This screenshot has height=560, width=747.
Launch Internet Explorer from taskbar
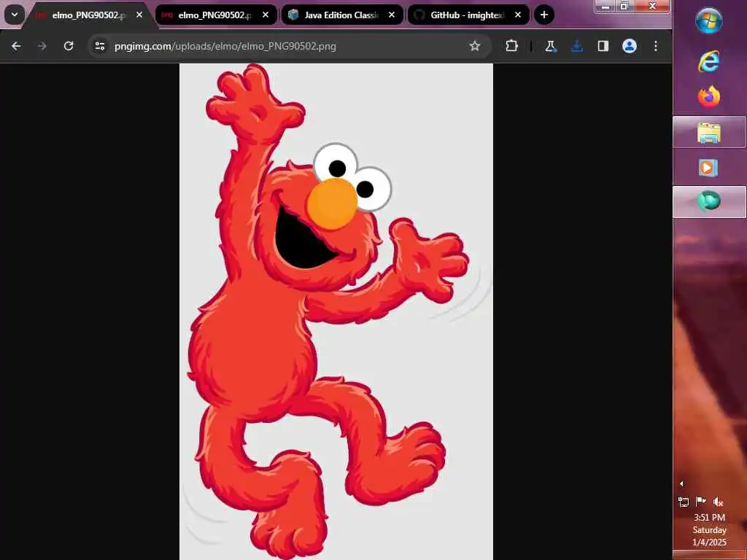point(708,61)
